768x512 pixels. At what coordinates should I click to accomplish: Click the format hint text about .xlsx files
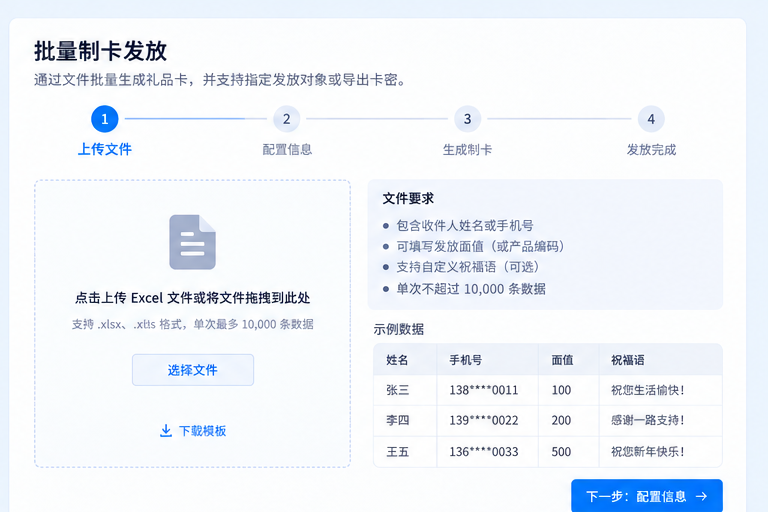coord(192,324)
